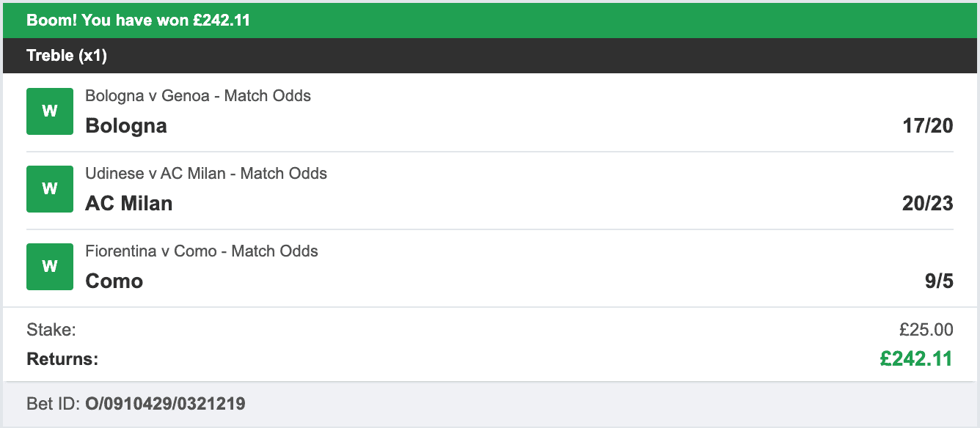Click the bet ID number O/0910429/0321219
This screenshot has width=980, height=428.
(165, 403)
